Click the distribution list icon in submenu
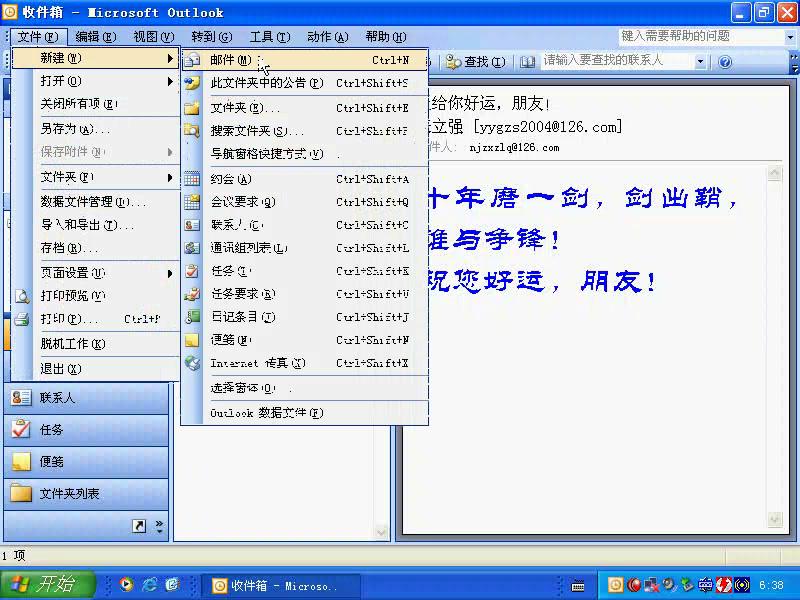Image resolution: width=800 pixels, height=600 pixels. tap(192, 248)
